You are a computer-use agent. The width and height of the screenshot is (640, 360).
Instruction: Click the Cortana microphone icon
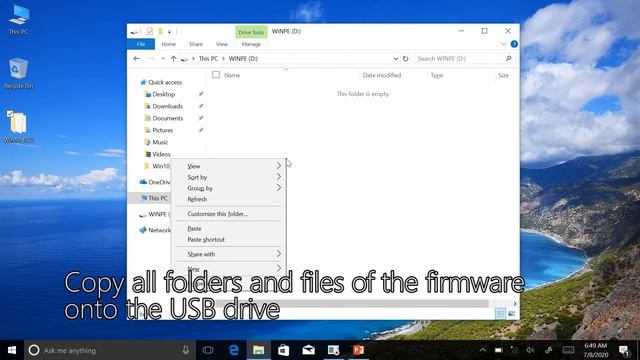pos(186,350)
